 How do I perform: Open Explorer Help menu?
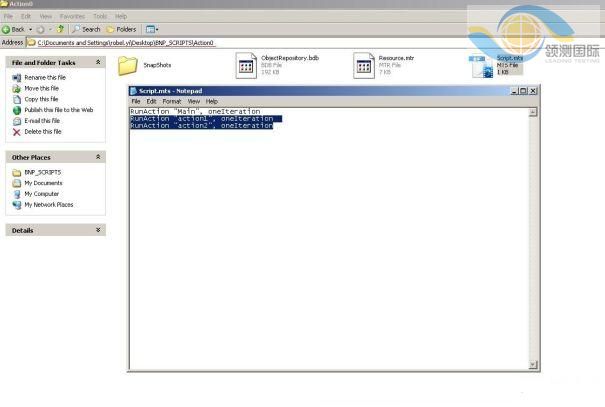coord(121,16)
